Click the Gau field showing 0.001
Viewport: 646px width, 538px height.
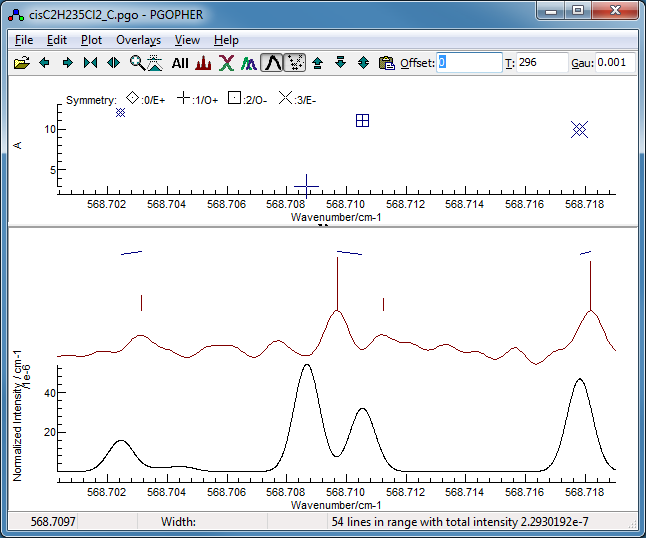click(615, 63)
